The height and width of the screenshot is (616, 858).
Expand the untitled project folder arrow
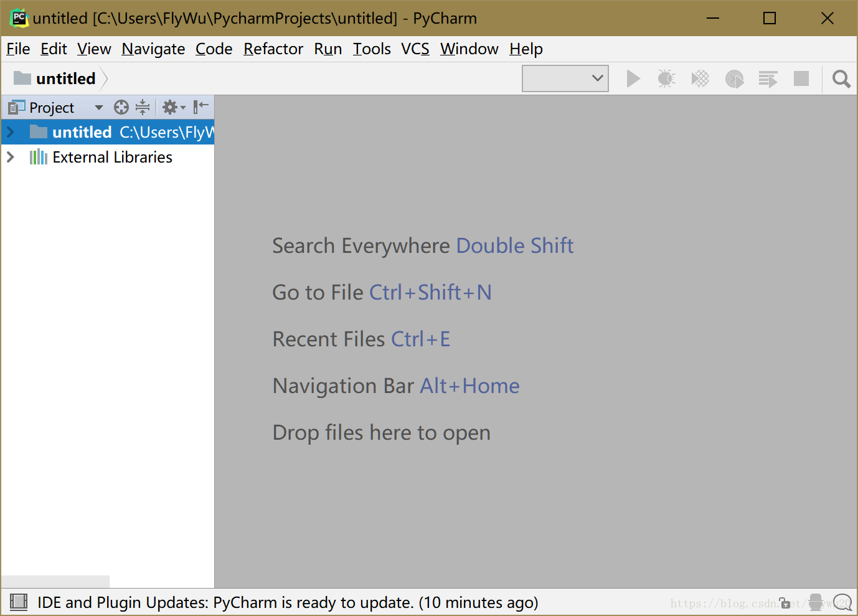click(11, 132)
